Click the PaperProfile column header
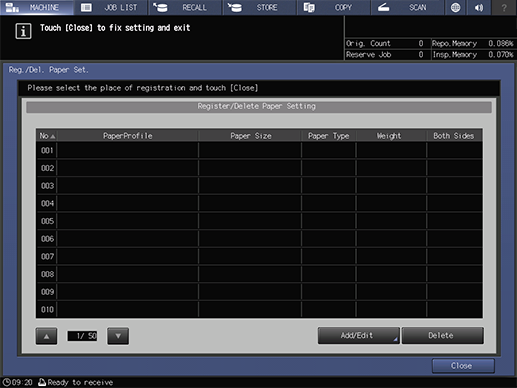Viewport: 517px width, 388px height. point(127,136)
